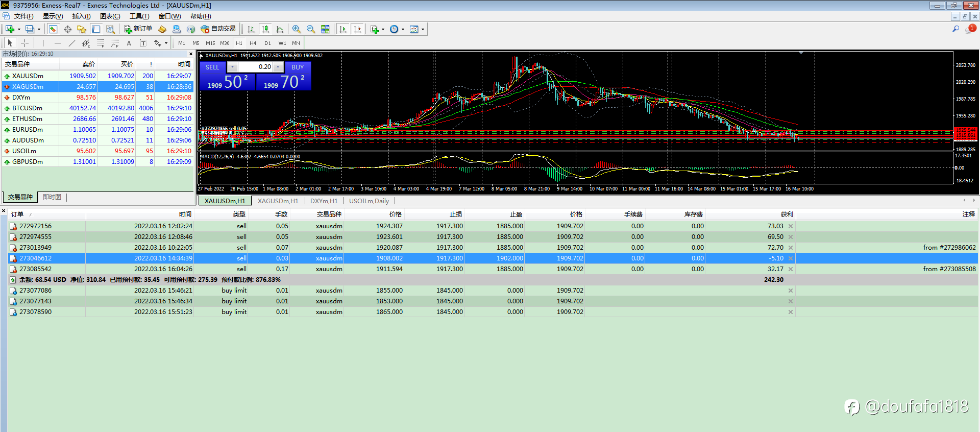Switch chart to line chart style
This screenshot has height=432, width=980.
pyautogui.click(x=280, y=29)
